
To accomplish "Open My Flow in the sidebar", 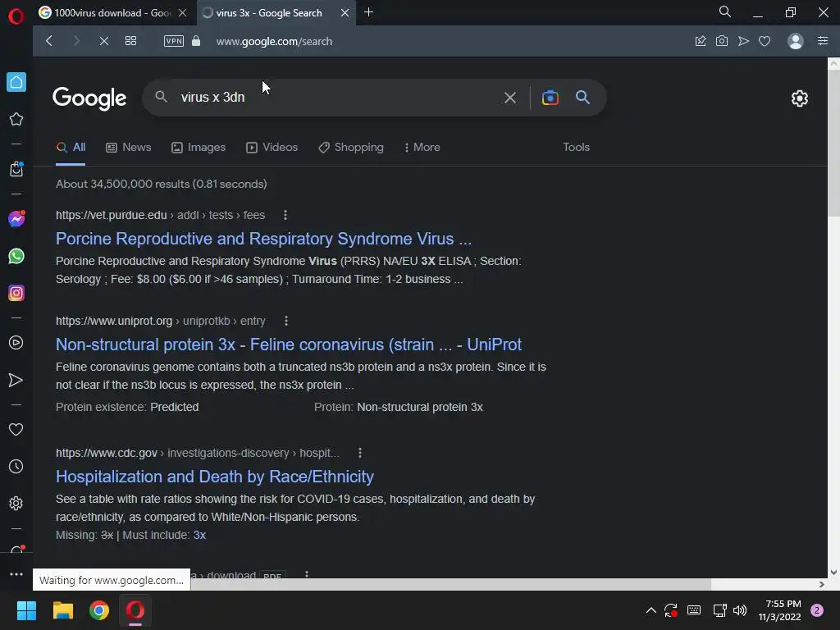I will click(16, 380).
